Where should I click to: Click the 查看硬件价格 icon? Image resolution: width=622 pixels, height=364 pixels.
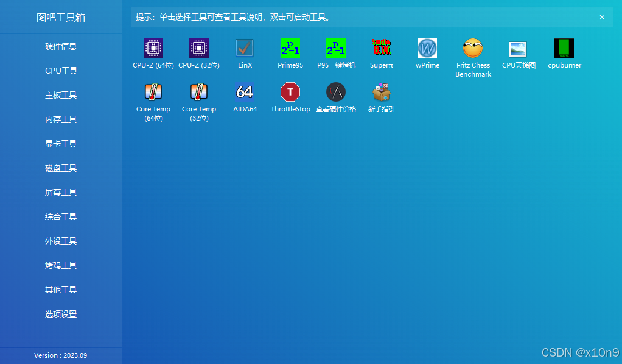(x=335, y=92)
